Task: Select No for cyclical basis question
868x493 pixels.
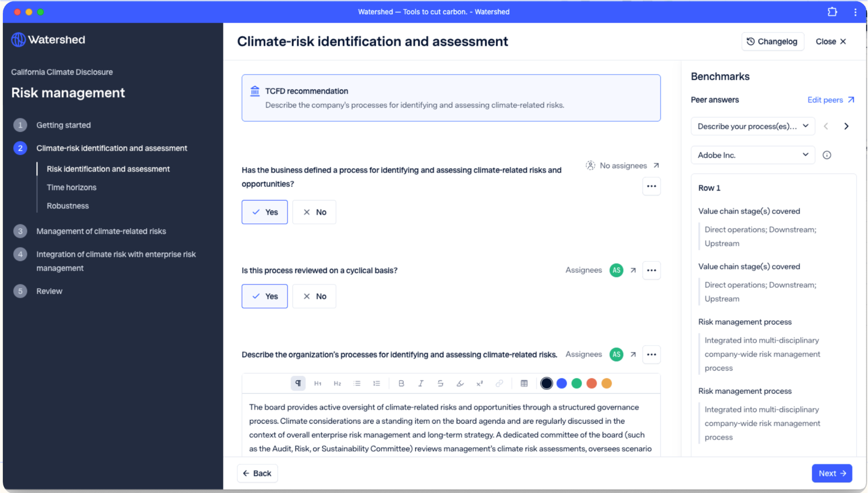Action: (314, 296)
